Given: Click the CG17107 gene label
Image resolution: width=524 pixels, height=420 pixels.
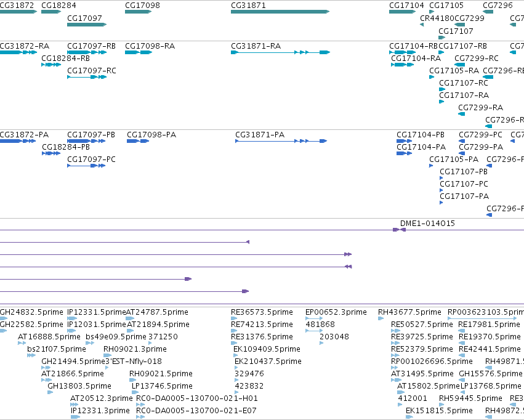Looking at the screenshot, I should (x=456, y=31).
